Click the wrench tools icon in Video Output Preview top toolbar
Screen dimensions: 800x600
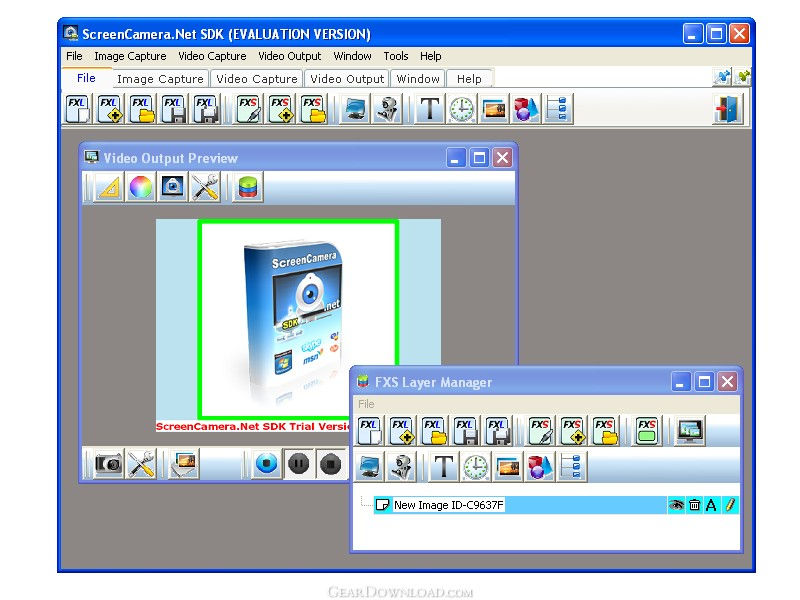tap(205, 187)
